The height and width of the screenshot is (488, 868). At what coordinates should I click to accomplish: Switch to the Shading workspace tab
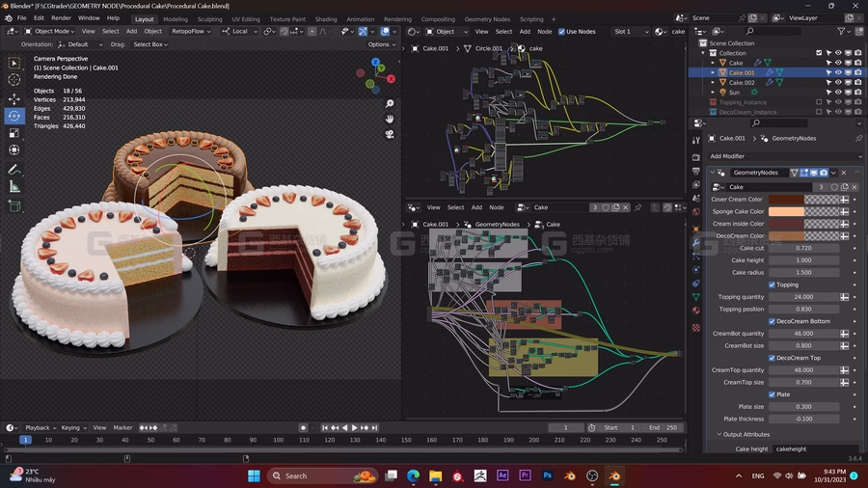[326, 19]
